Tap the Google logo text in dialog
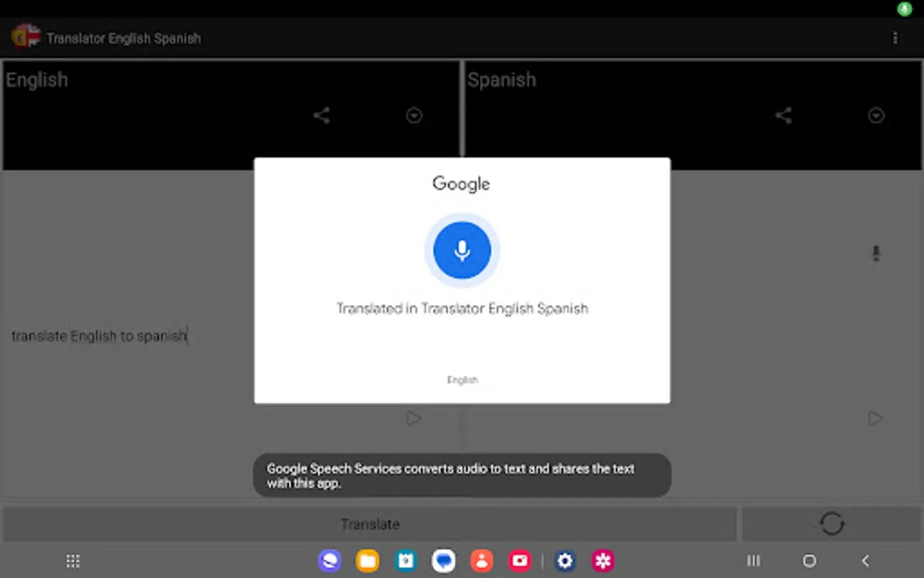Viewport: 924px width, 578px height. pyautogui.click(x=461, y=184)
